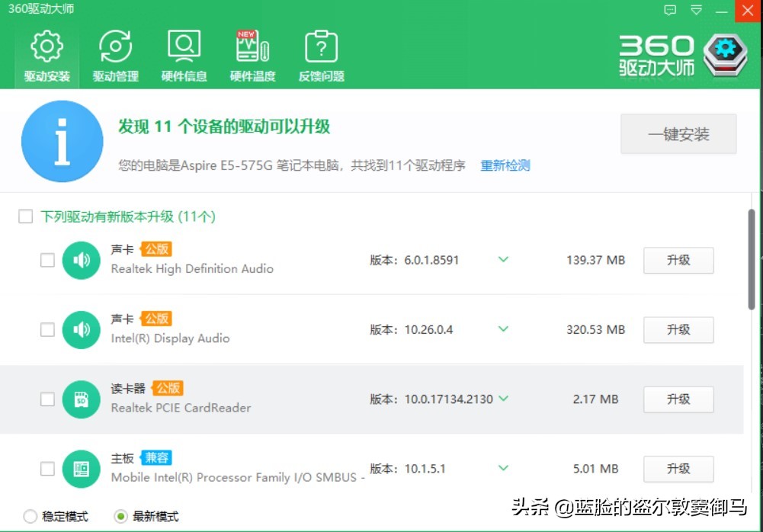Upgrade the Realtek PCIE CardReader driver
Image resolution: width=763 pixels, height=532 pixels.
point(678,399)
